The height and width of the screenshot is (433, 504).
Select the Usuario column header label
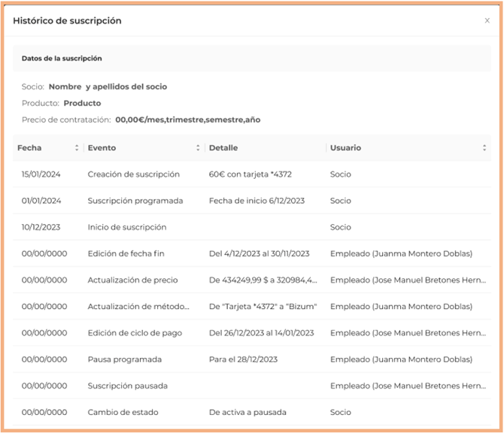345,148
